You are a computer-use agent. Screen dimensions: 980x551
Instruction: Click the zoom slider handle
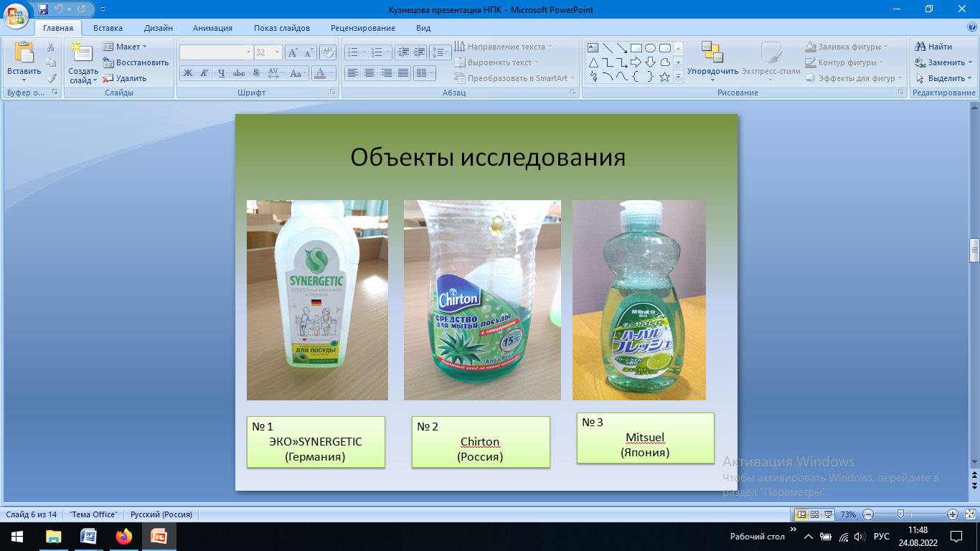pos(900,514)
